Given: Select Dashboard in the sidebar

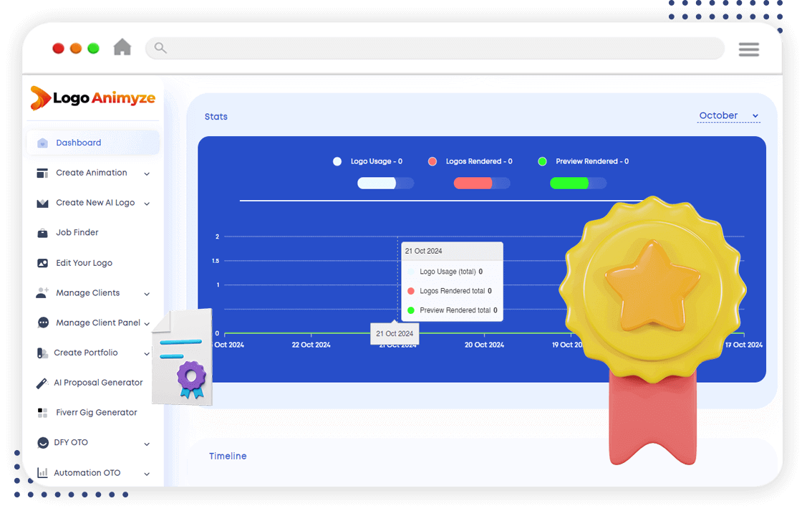Looking at the screenshot, I should (79, 143).
